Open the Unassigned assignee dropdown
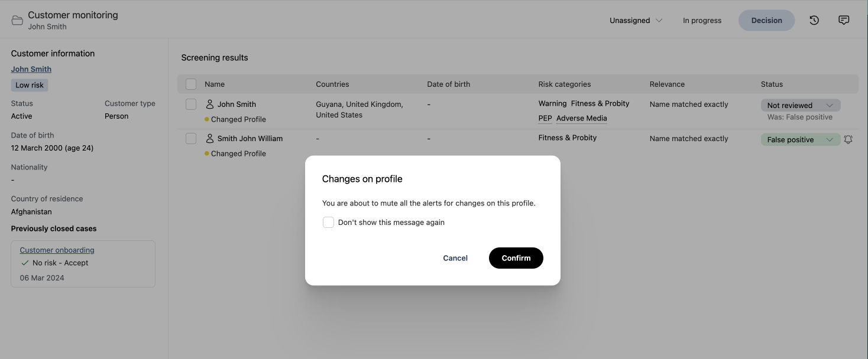The width and height of the screenshot is (868, 359). coord(634,20)
